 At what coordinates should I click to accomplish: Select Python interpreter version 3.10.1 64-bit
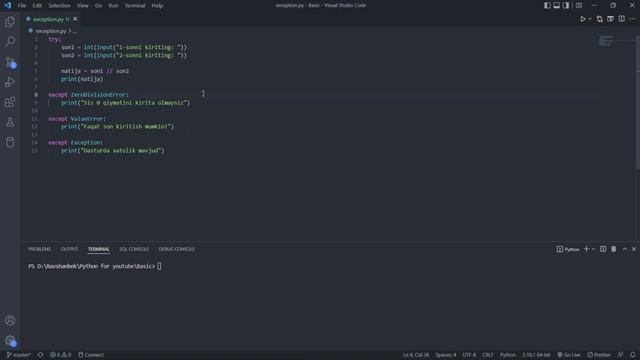click(x=536, y=355)
